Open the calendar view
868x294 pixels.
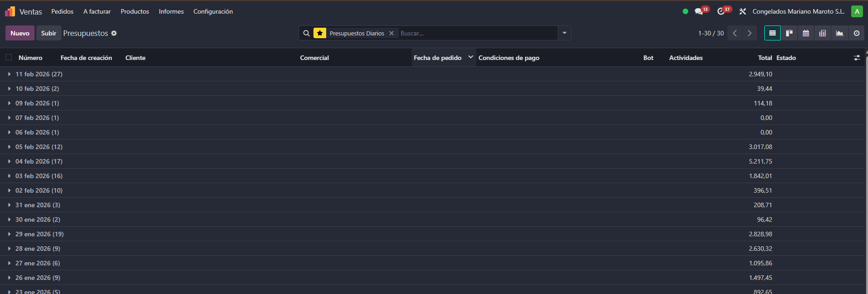[806, 33]
